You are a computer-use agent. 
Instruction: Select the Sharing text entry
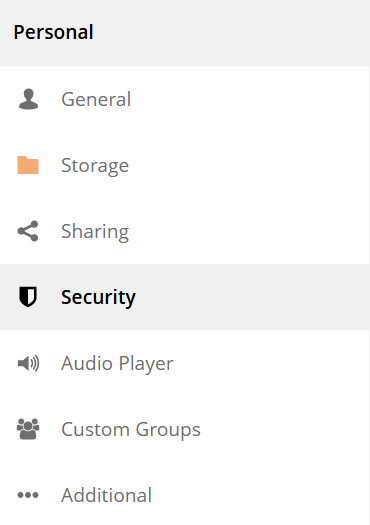(95, 232)
